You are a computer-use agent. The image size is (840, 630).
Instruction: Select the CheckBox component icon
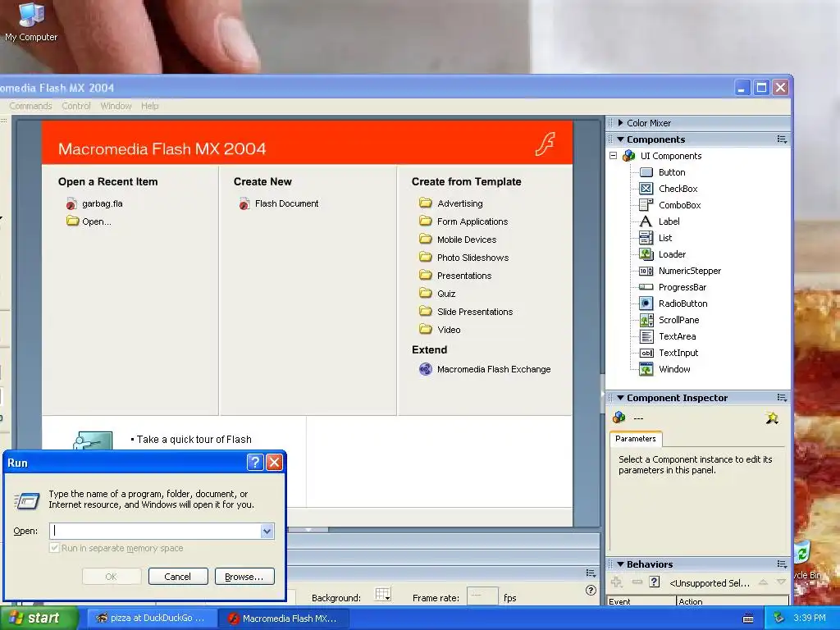tap(646, 189)
